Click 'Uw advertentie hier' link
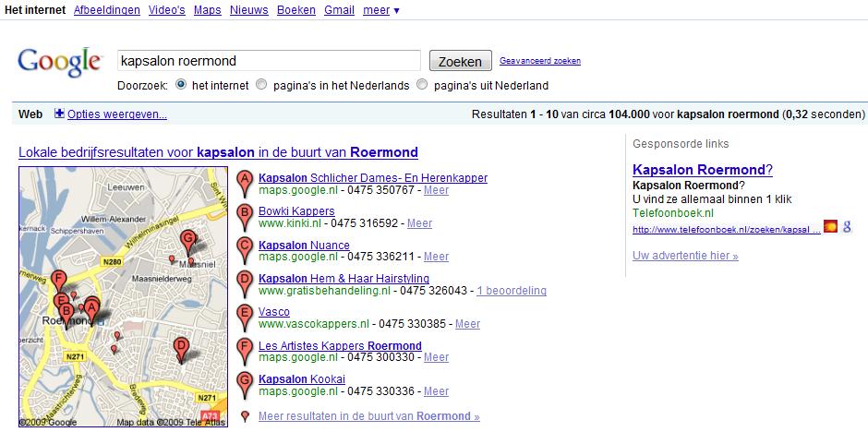 685,256
